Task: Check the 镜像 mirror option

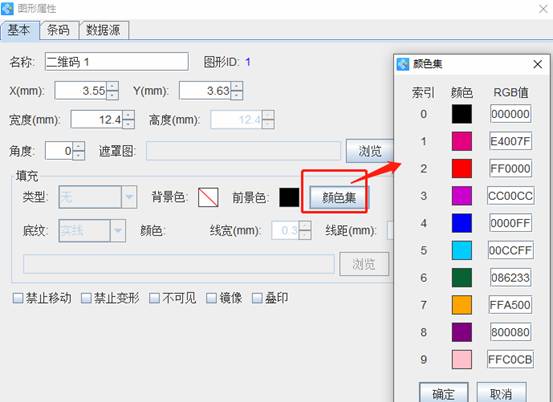Action: (x=211, y=298)
